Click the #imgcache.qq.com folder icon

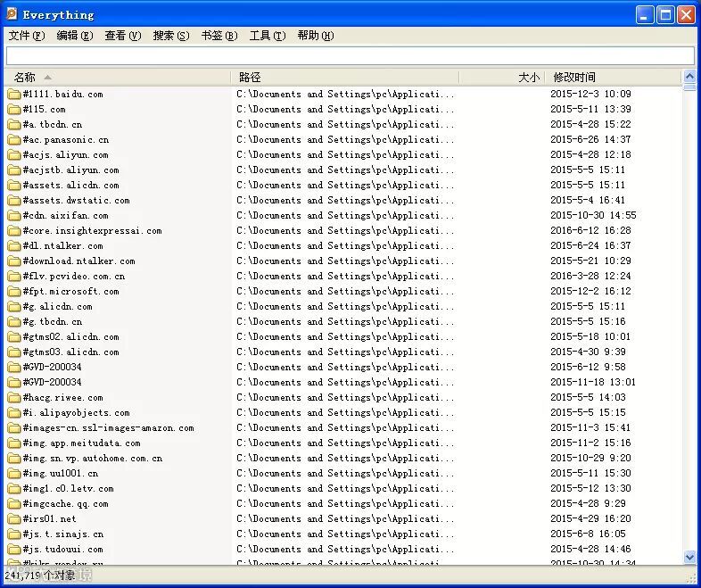(14, 504)
